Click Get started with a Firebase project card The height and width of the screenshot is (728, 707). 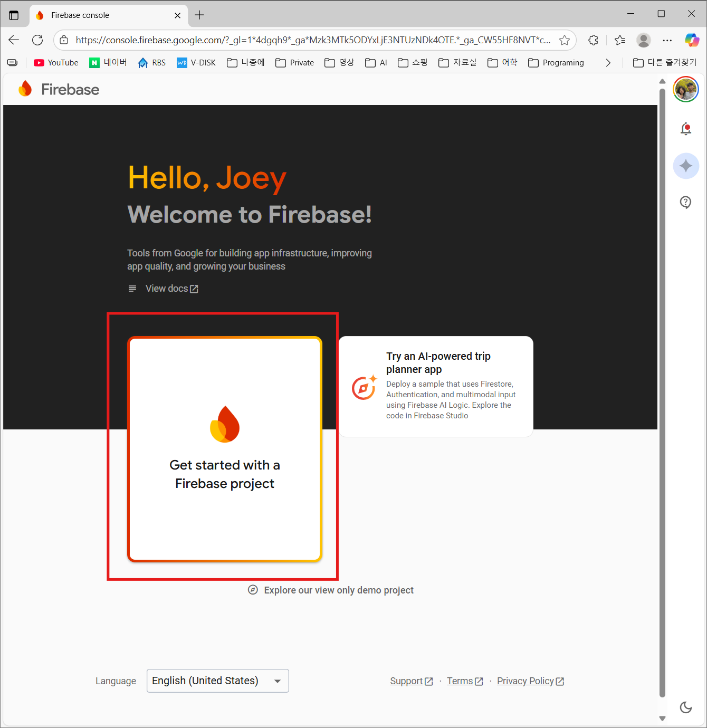click(x=225, y=449)
